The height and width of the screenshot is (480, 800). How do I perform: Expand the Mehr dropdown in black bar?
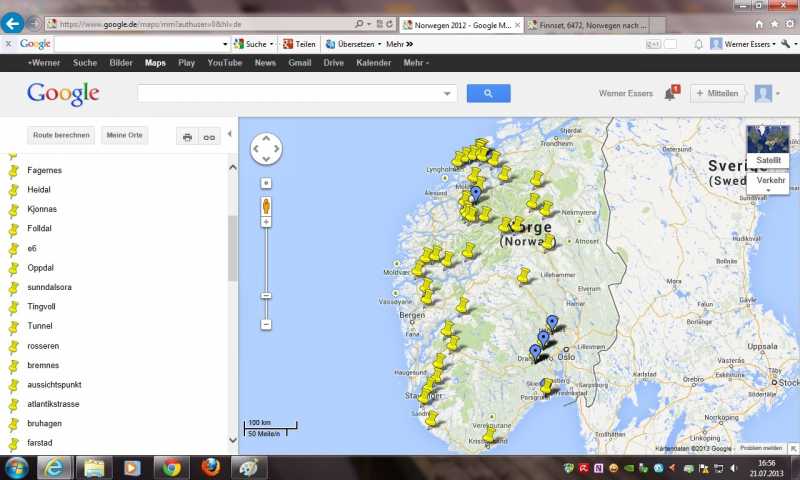[416, 62]
